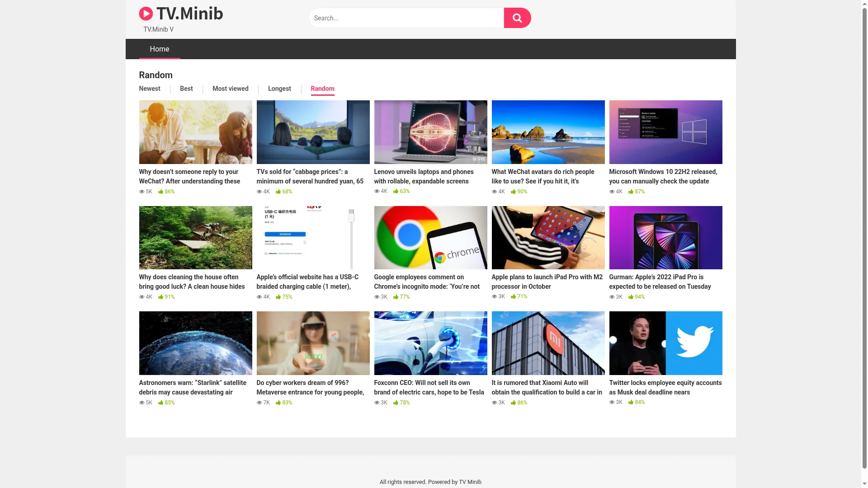Click the Chrome logo thumbnail image
This screenshot has width=868, height=488.
[x=430, y=238]
